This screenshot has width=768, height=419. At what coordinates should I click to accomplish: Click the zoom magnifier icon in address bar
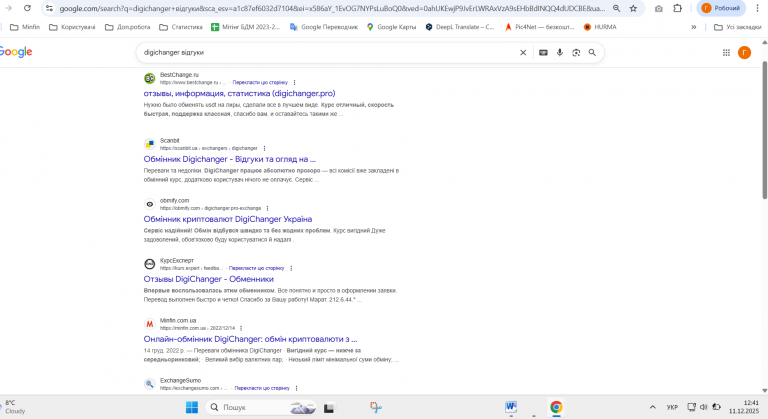pos(617,8)
